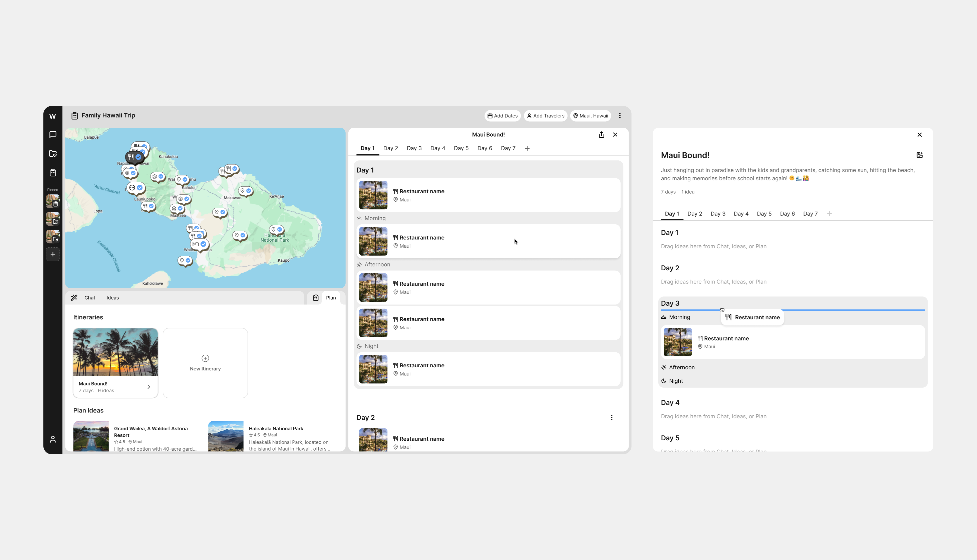Click the magic wand icon beside Chat
The width and height of the screenshot is (977, 560).
74,298
